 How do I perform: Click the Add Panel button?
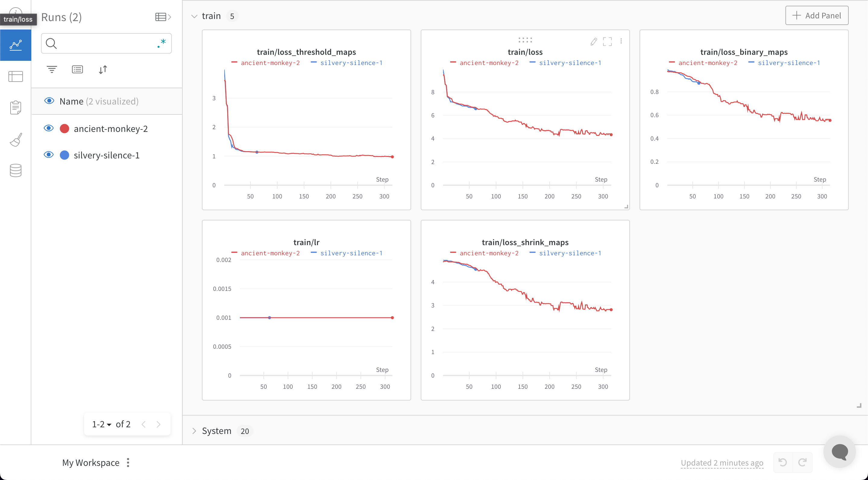coord(817,15)
